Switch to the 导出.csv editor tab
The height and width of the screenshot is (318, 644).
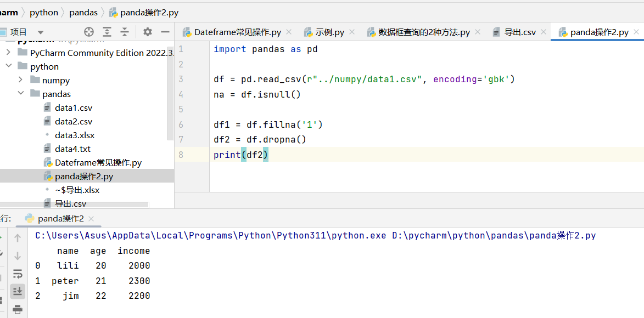coord(519,32)
